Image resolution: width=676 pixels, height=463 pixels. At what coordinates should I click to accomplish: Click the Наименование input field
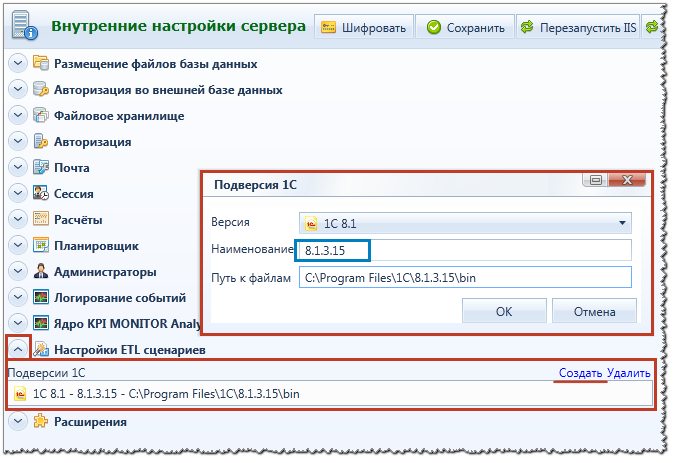point(465,250)
